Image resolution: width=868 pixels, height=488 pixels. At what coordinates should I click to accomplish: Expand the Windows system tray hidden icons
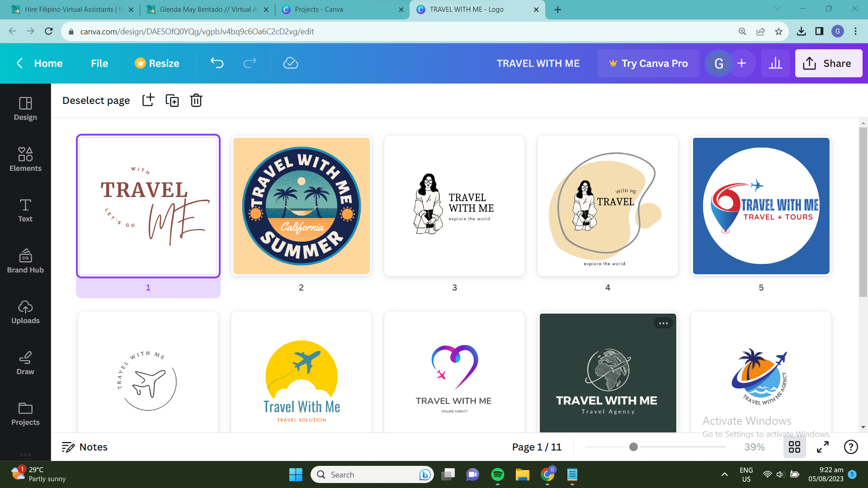tap(725, 474)
